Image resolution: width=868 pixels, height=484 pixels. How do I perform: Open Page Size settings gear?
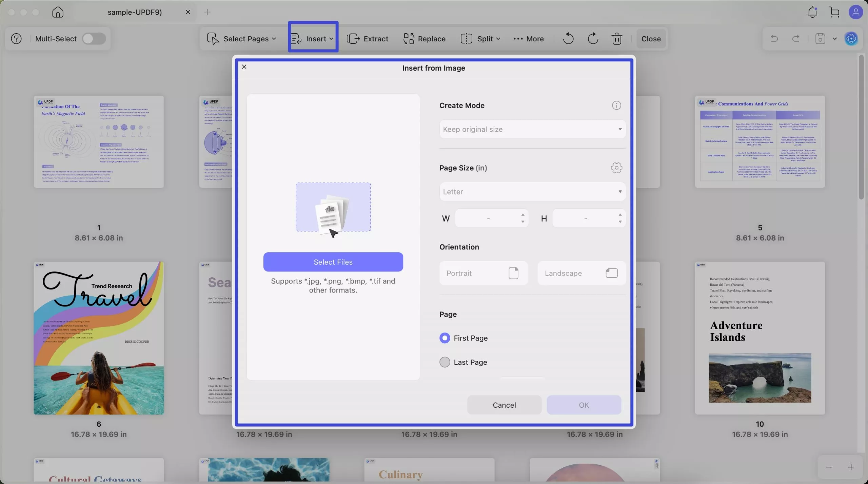pos(616,168)
